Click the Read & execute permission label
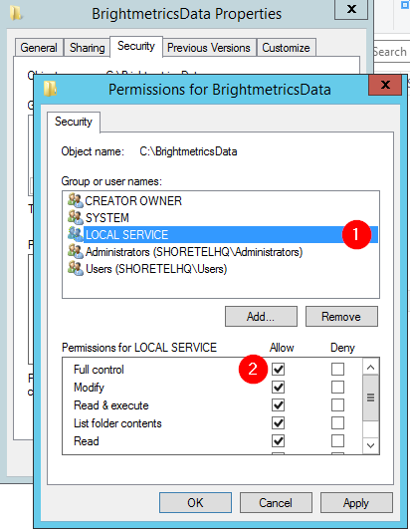 point(111,405)
